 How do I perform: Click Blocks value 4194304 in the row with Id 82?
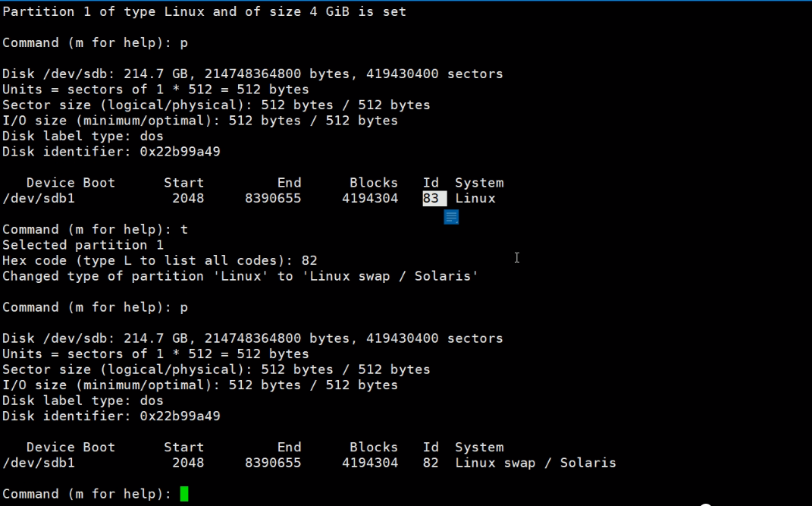pyautogui.click(x=370, y=463)
